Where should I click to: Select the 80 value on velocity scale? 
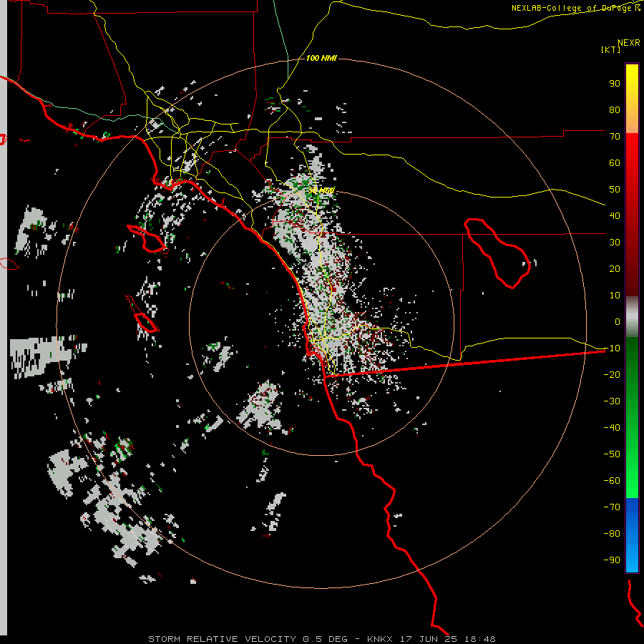(x=615, y=109)
